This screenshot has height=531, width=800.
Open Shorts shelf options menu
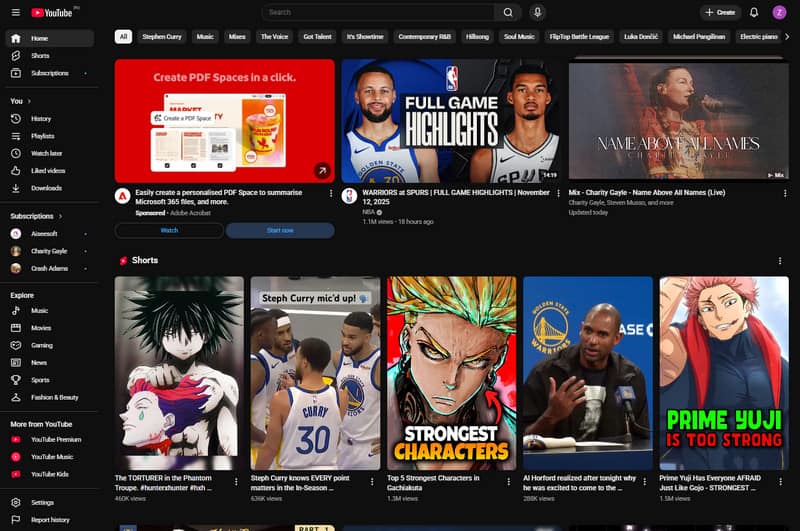(x=780, y=261)
